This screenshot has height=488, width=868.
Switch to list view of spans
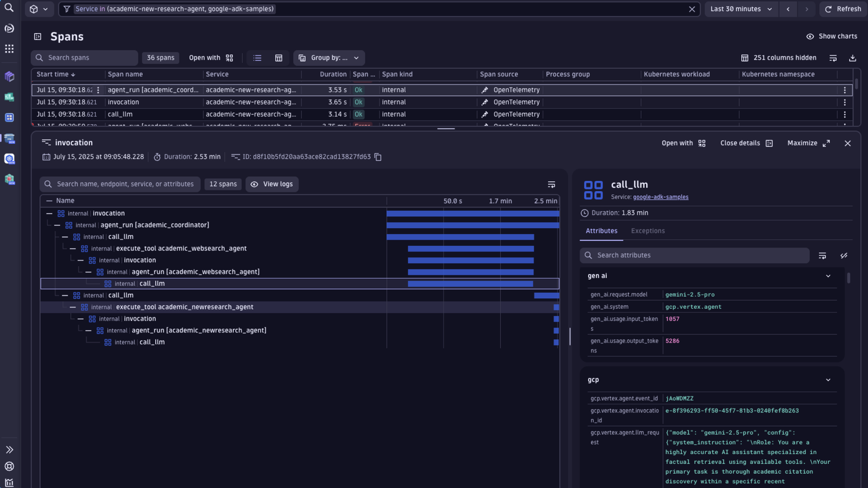(258, 58)
